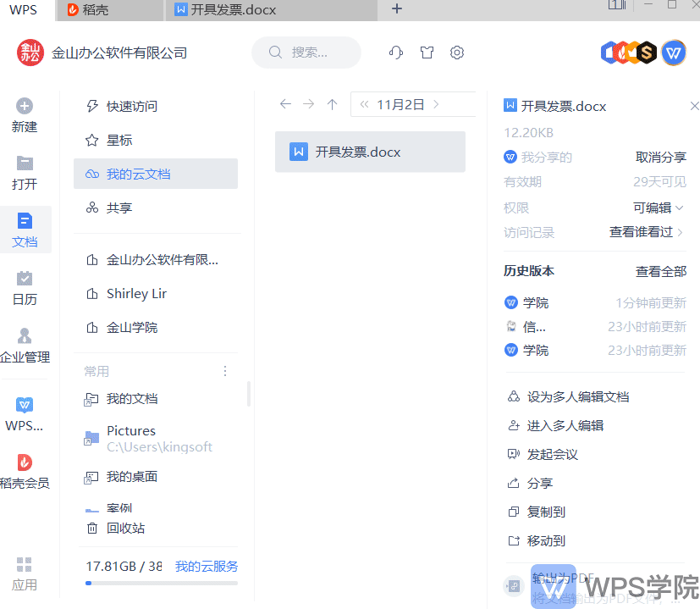Select 我的云文档 in navigation

(x=156, y=174)
